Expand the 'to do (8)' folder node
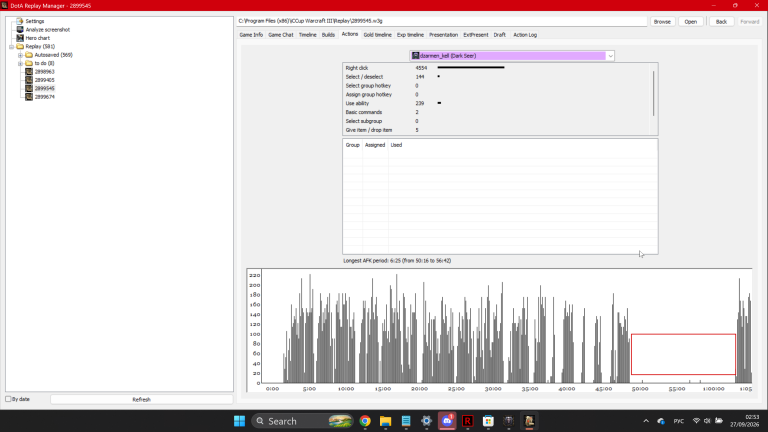The width and height of the screenshot is (768, 432). point(20,63)
